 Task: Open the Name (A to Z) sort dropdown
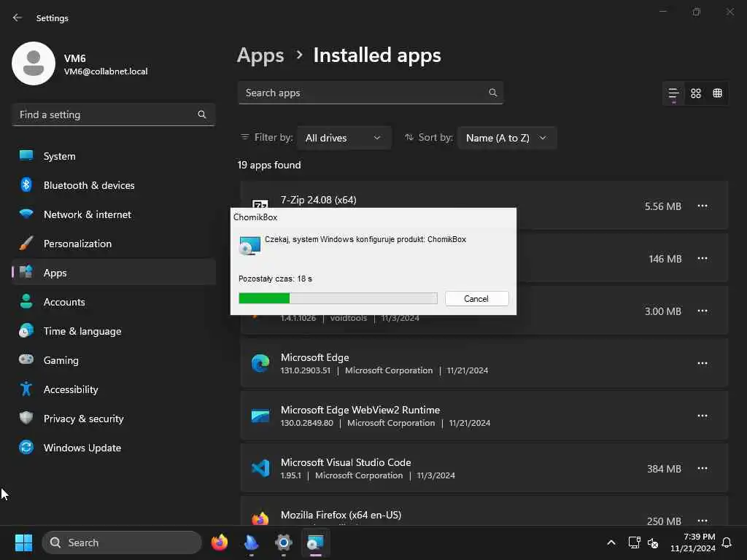[x=507, y=138]
